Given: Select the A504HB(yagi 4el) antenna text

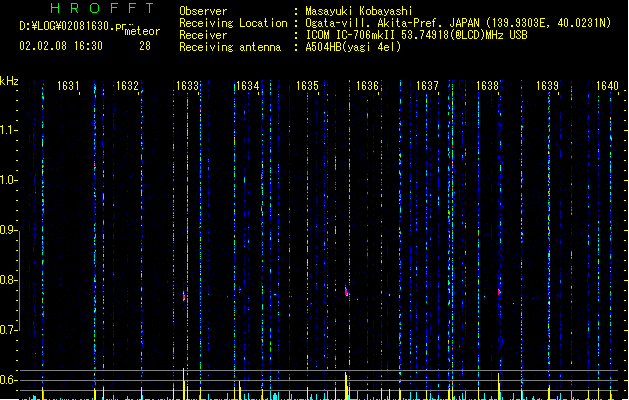Looking at the screenshot, I should tap(353, 47).
